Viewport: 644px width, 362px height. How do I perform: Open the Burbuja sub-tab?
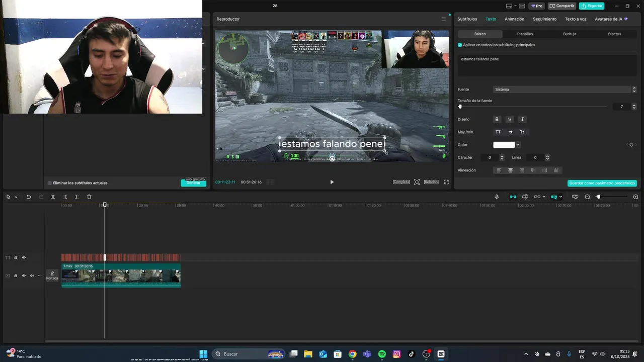tap(570, 34)
